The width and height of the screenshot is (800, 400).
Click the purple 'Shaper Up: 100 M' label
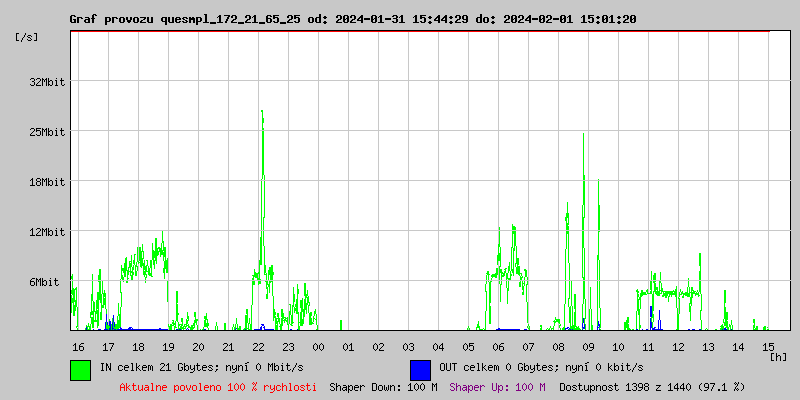[497, 386]
